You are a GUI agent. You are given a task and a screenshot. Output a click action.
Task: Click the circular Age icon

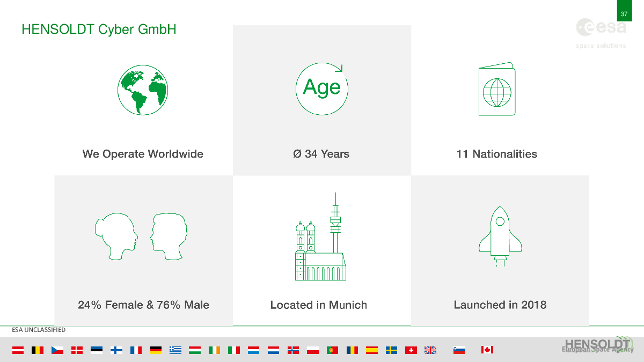click(321, 88)
